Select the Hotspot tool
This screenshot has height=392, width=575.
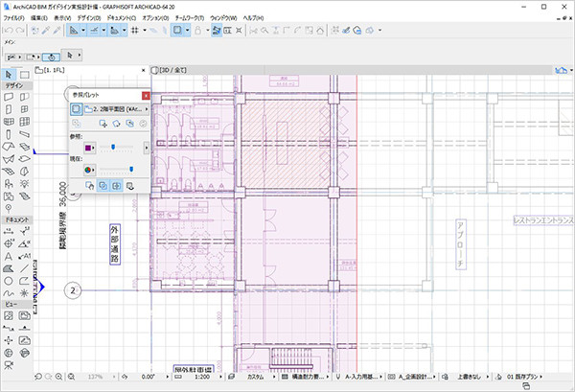[x=25, y=293]
